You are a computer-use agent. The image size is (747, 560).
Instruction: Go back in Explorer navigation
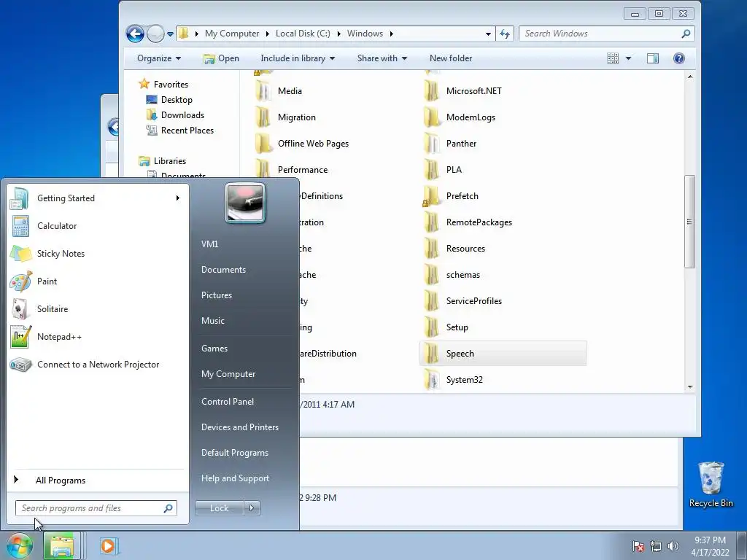click(135, 34)
